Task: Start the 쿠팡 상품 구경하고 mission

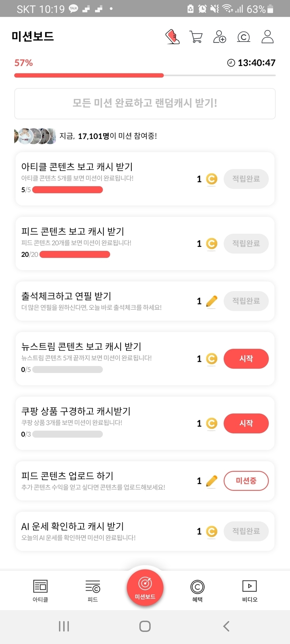Action: coord(246,423)
